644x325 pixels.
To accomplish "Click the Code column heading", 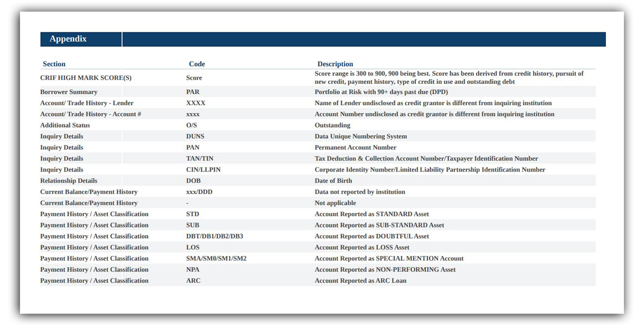I will click(197, 64).
